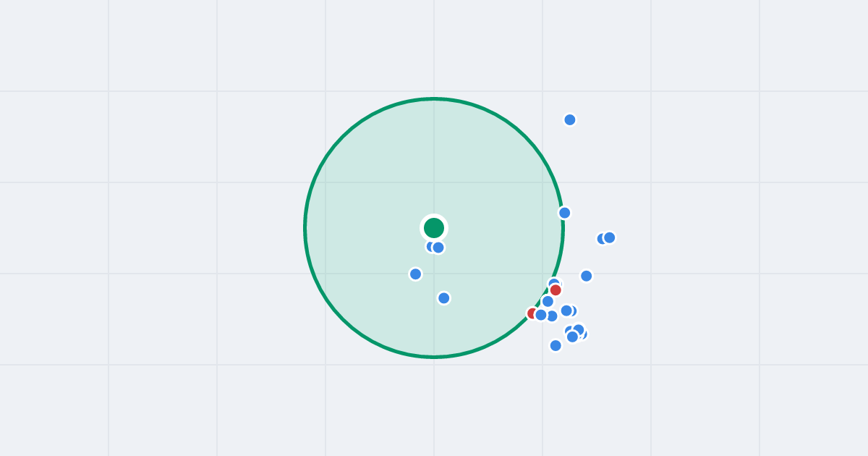Select the rightmost blue marker in the far-right pair

point(610,237)
